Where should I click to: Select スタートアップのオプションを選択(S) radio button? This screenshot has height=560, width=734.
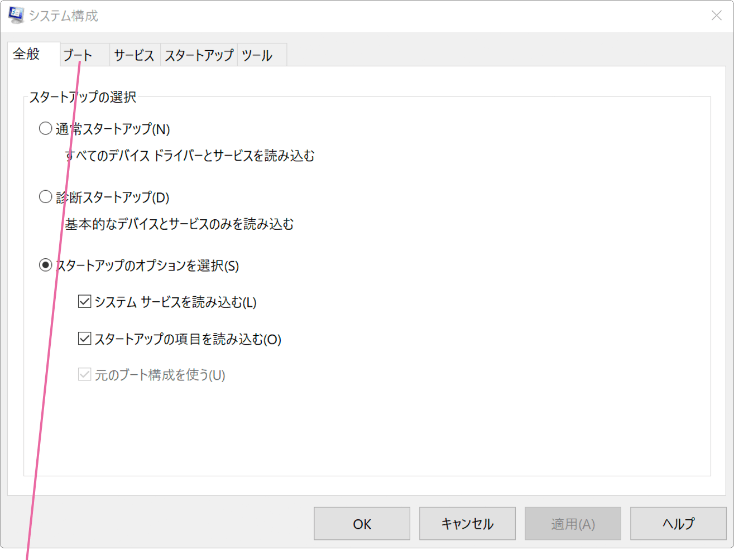tap(46, 265)
